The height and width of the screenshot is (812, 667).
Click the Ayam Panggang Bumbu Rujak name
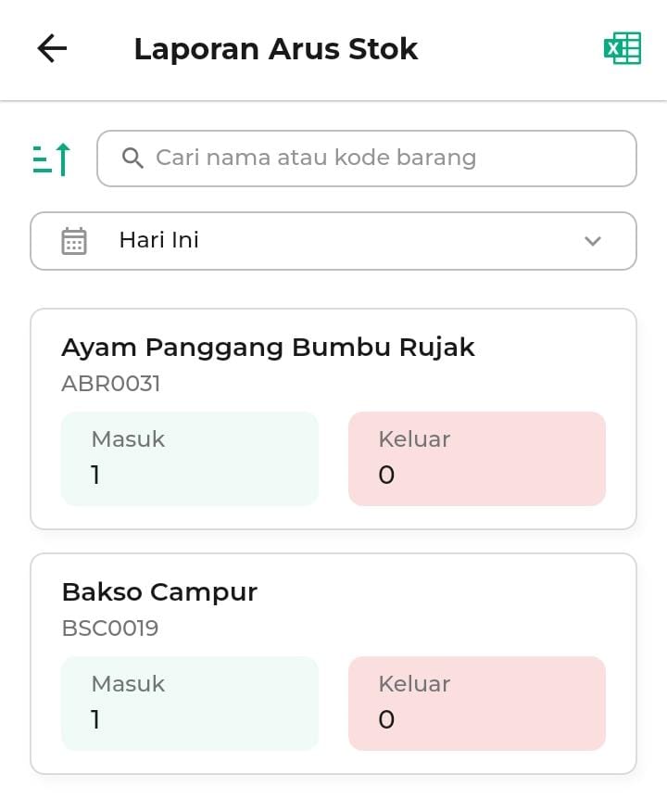pyautogui.click(x=268, y=348)
